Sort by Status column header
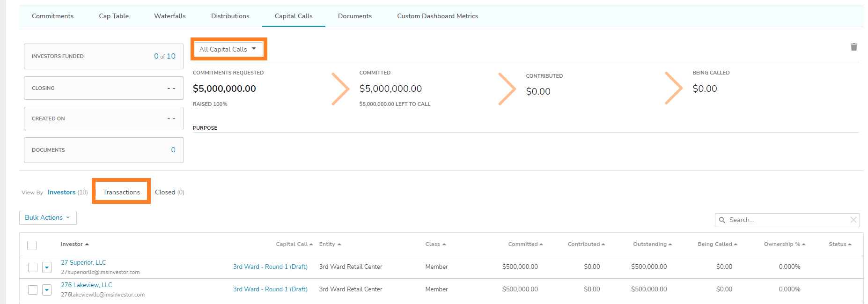The width and height of the screenshot is (868, 304). tap(840, 244)
